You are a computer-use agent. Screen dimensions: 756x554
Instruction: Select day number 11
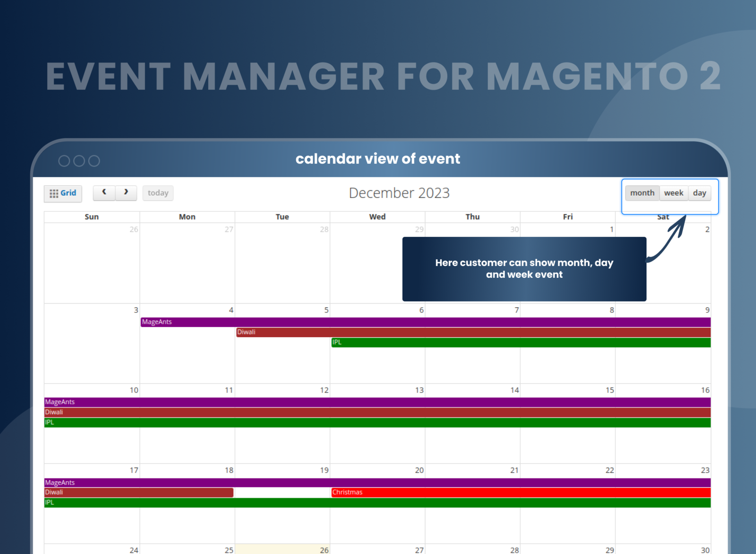click(229, 390)
